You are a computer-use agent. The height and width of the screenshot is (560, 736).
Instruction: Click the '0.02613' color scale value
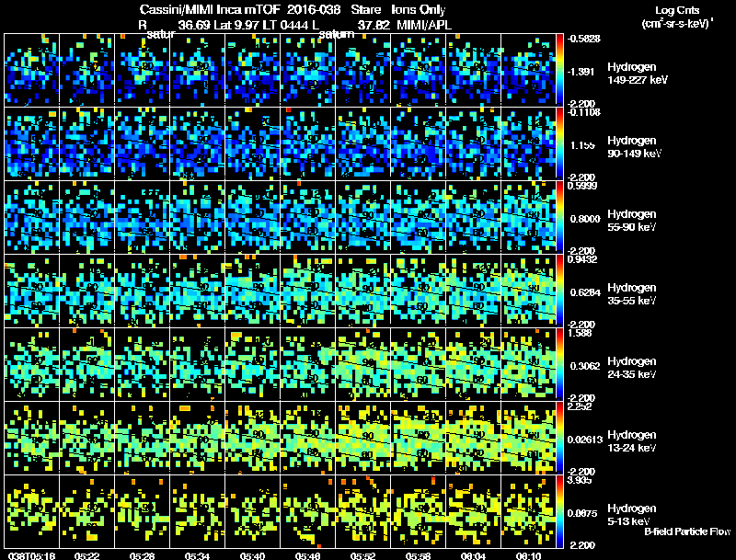click(x=585, y=440)
